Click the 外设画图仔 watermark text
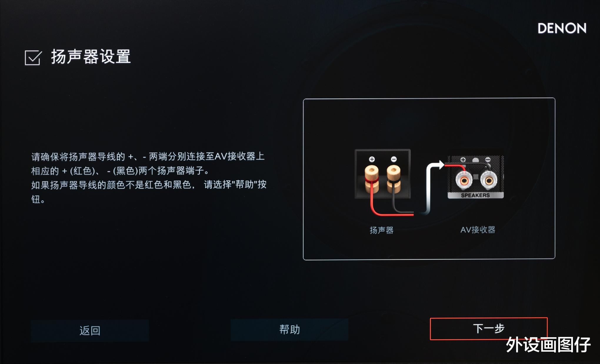This screenshot has width=600, height=364. point(549,344)
